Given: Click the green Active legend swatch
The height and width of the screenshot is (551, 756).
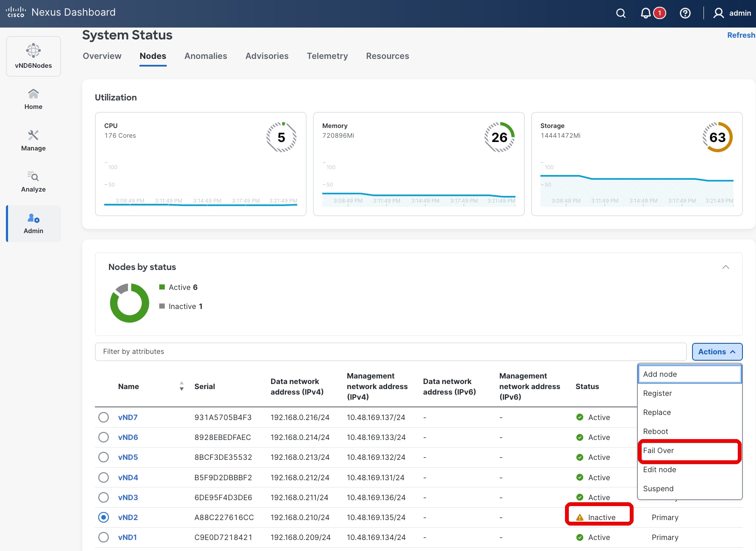Looking at the screenshot, I should [162, 287].
